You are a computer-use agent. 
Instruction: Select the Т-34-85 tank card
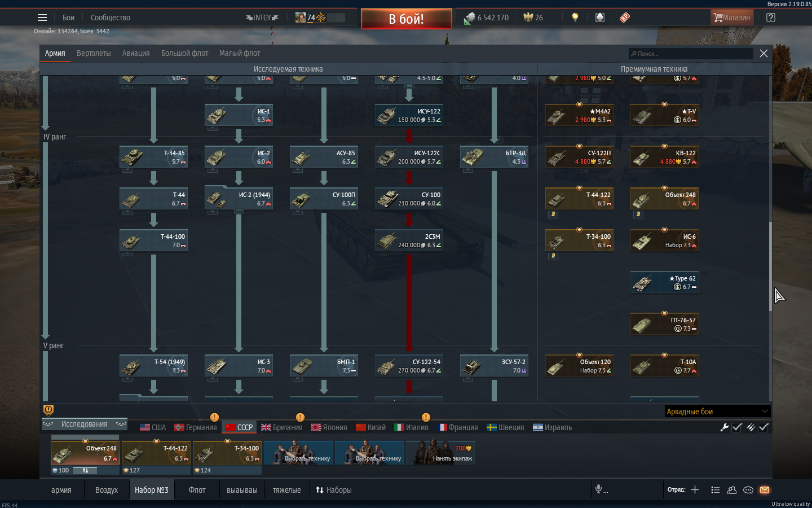pos(153,157)
